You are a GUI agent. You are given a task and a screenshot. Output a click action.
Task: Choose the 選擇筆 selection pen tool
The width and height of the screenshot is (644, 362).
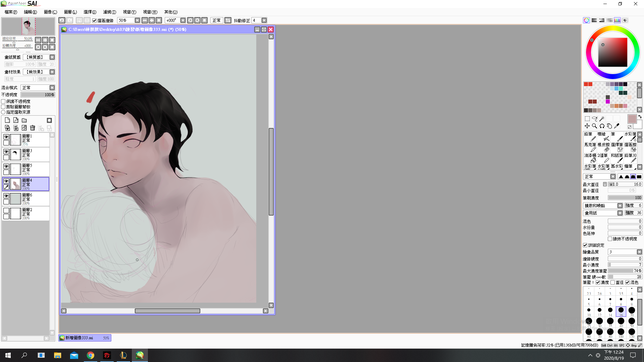click(617, 147)
